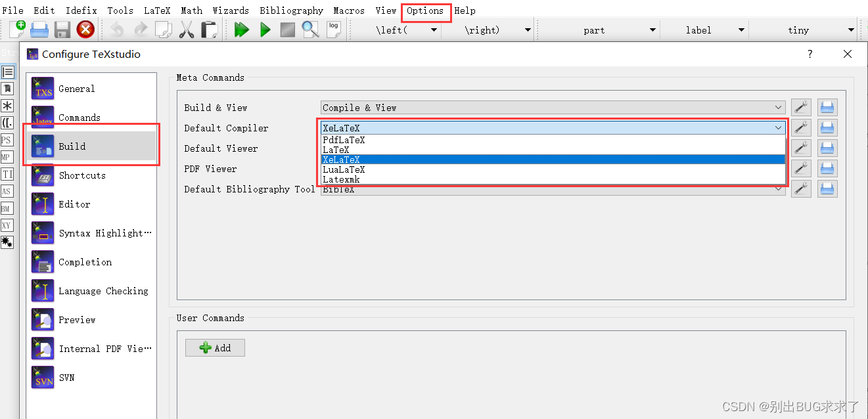This screenshot has width=868, height=419.
Task: Open the Wizards menu
Action: 231,11
